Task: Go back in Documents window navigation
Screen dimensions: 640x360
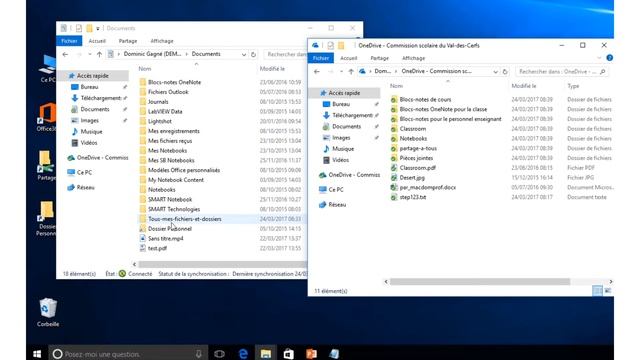Action: [x=65, y=54]
